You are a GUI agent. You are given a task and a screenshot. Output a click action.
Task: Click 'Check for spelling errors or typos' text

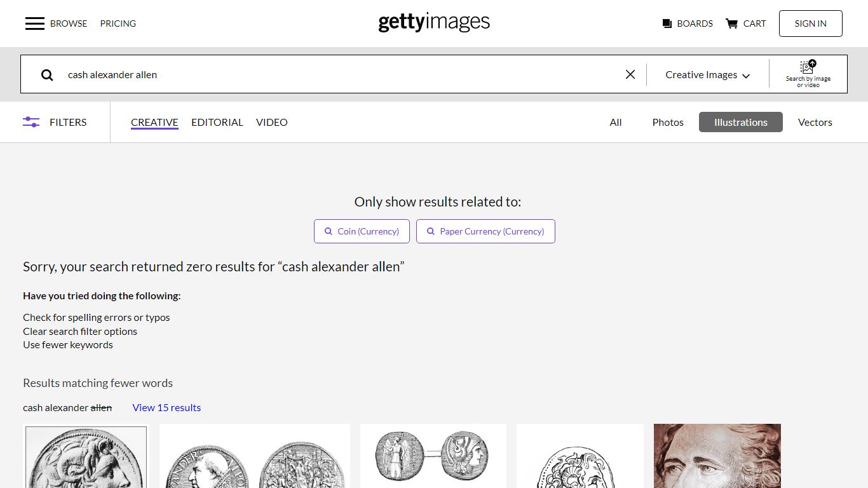(x=97, y=318)
